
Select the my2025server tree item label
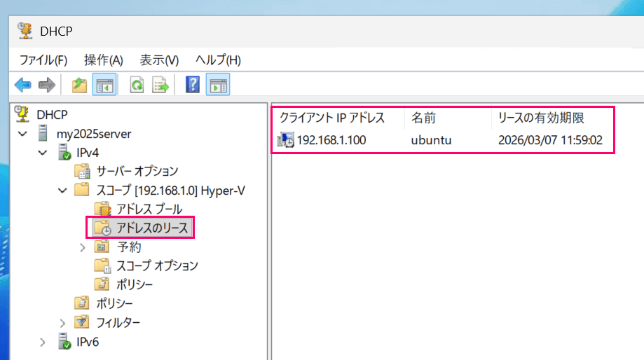[x=94, y=134]
